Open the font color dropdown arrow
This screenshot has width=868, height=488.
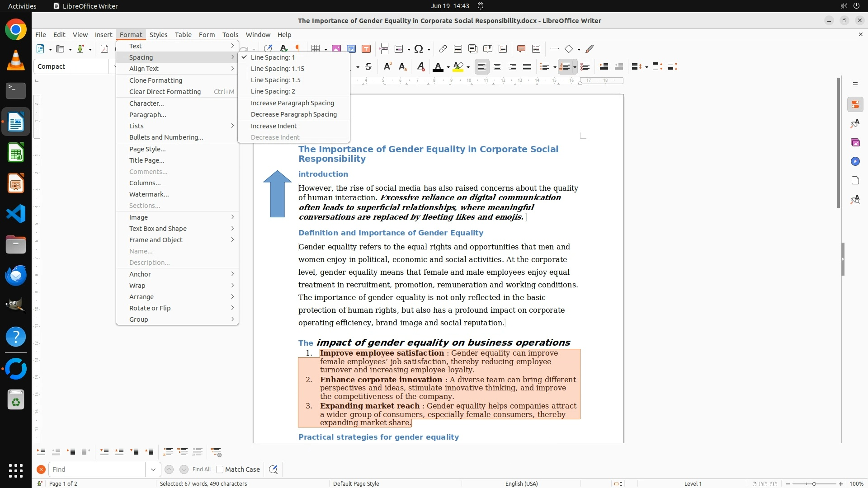(x=448, y=67)
